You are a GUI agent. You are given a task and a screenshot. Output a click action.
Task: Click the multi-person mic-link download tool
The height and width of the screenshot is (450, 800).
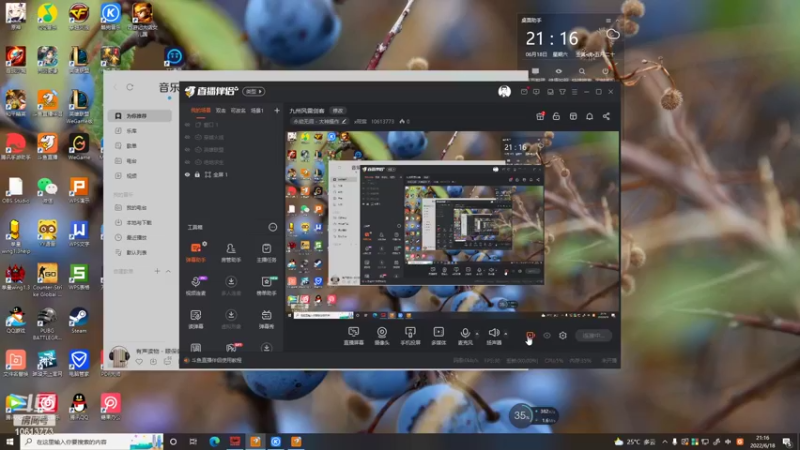(231, 286)
